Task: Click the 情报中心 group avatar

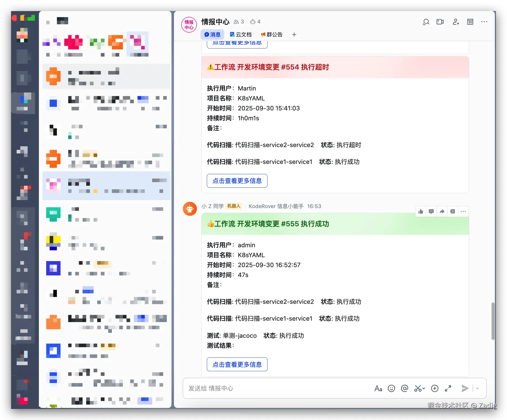Action: pyautogui.click(x=189, y=25)
